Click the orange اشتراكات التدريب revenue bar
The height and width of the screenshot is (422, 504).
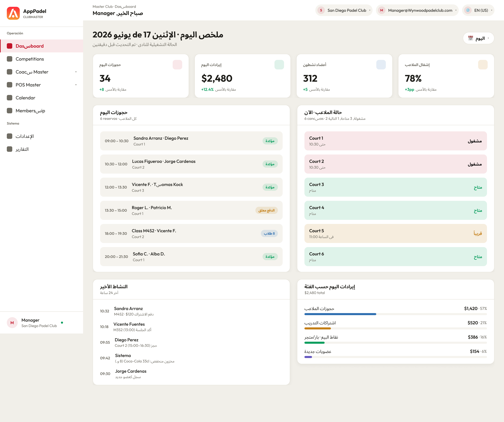click(x=318, y=328)
